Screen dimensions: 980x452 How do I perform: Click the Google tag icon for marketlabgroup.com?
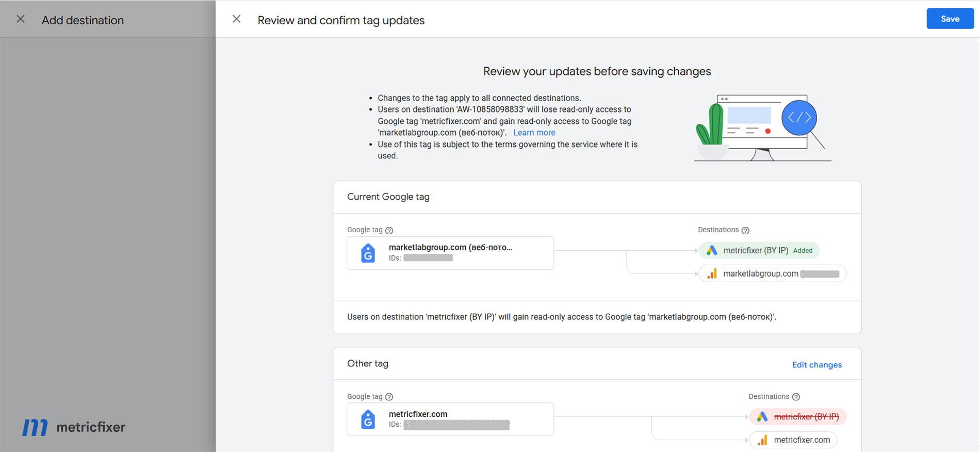tap(368, 253)
